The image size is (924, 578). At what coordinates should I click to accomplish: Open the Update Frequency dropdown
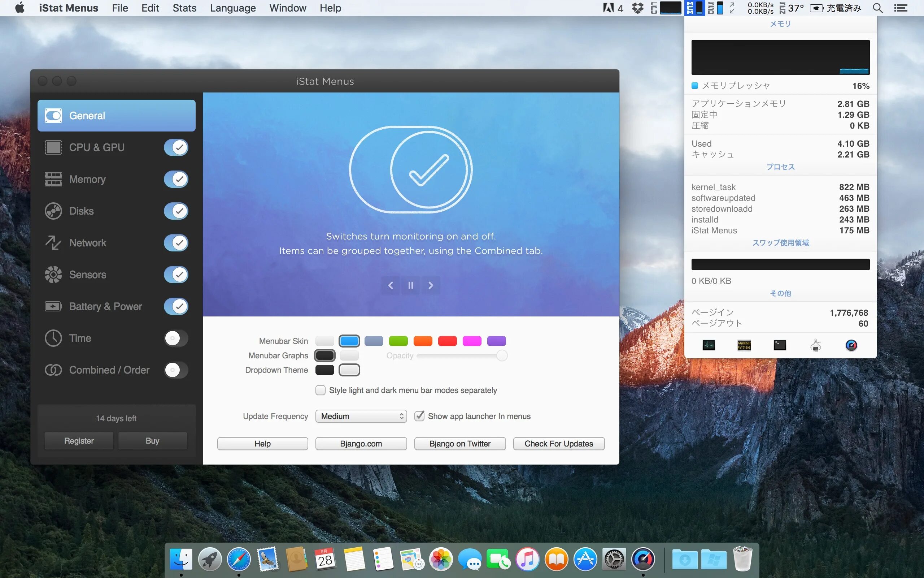361,416
